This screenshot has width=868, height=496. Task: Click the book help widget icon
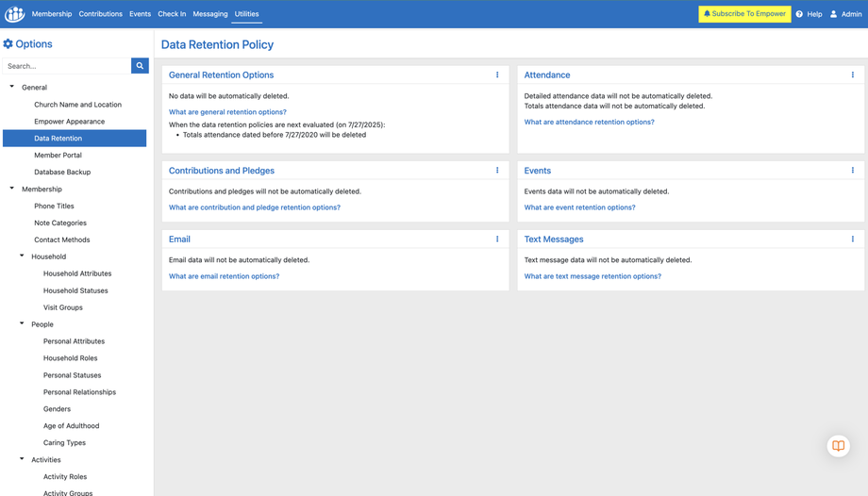tap(838, 446)
